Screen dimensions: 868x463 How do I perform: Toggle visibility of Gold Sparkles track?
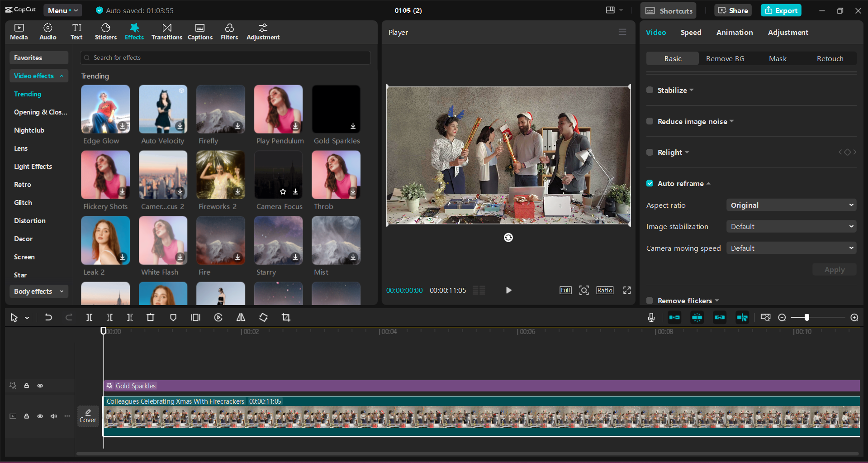(40, 386)
